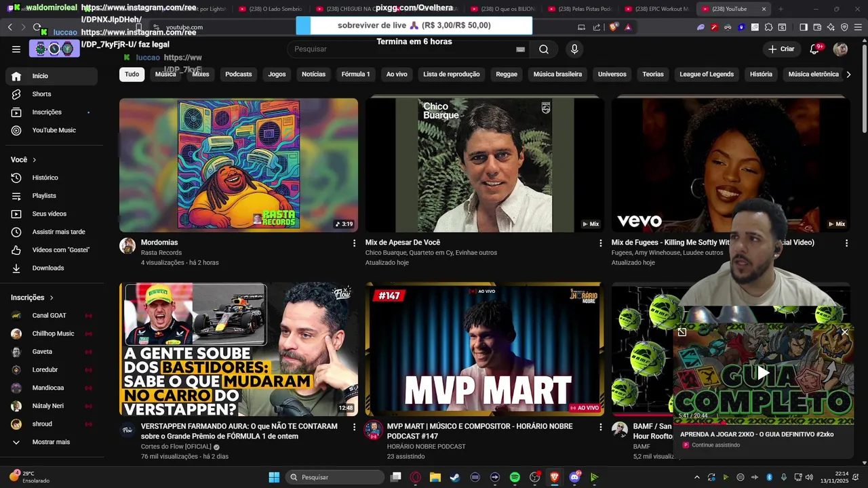
Task: Open options menu for Mix de Fugees
Action: pos(846,243)
